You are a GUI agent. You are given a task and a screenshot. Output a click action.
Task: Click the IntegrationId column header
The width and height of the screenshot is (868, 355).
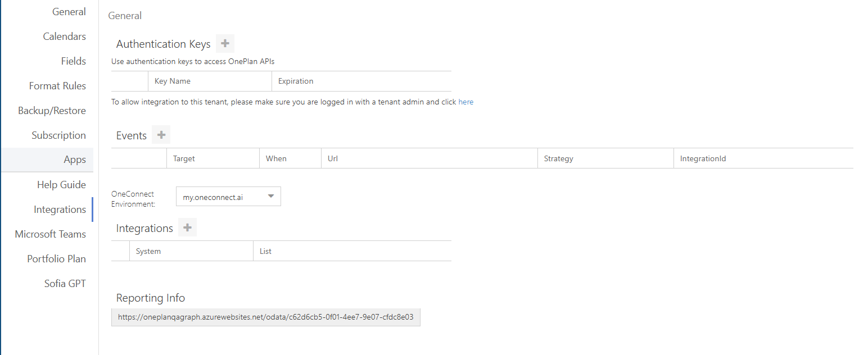[x=763, y=158]
